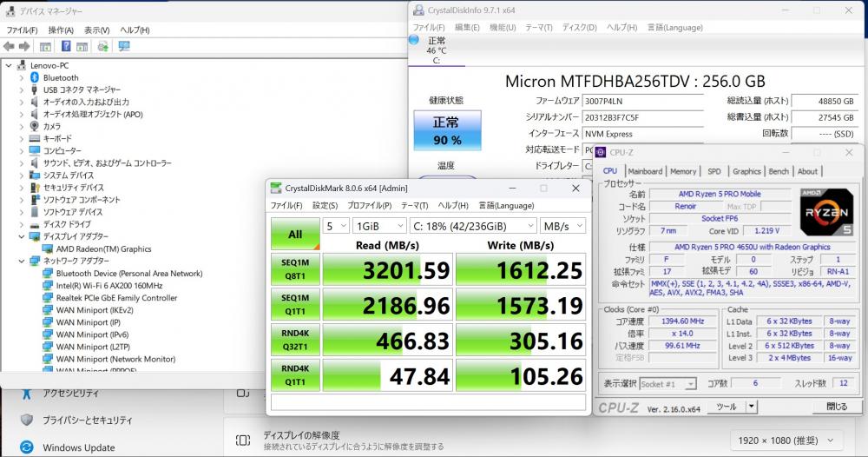Switch to the Graphics tab in CPU-Z
This screenshot has height=457, width=868.
click(746, 171)
